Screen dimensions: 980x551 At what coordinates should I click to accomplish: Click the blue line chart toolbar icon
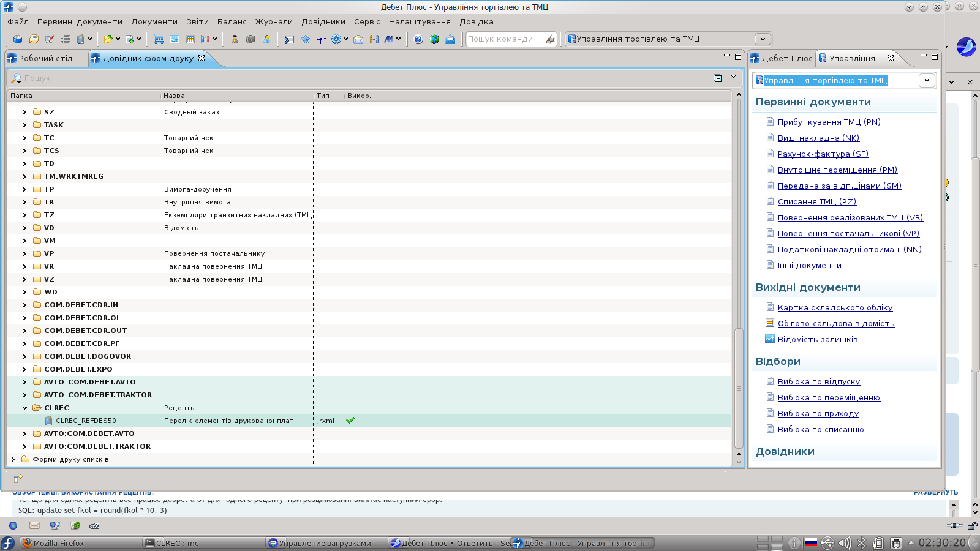click(175, 39)
